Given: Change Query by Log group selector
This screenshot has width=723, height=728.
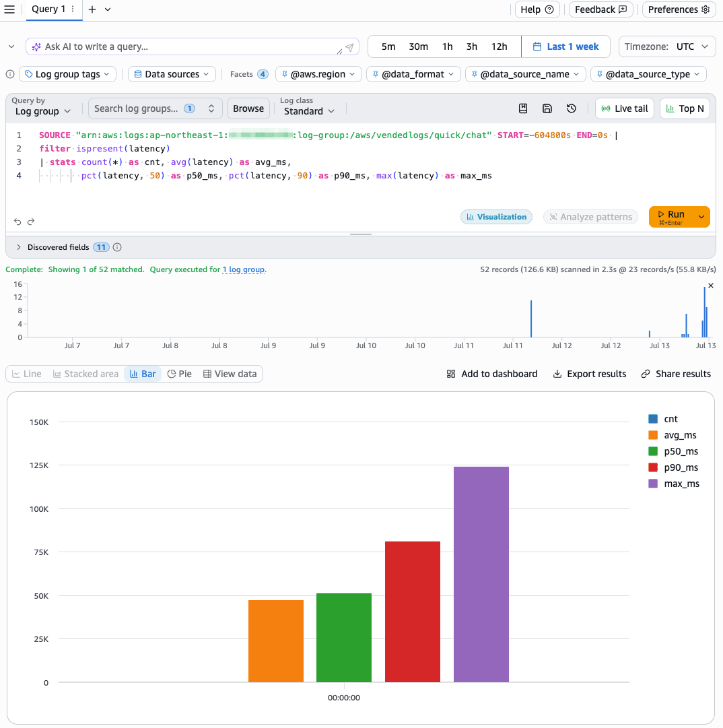Looking at the screenshot, I should click(x=42, y=111).
